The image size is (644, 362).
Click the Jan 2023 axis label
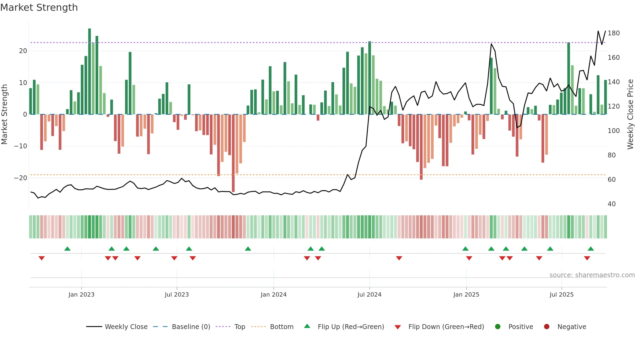82,294
